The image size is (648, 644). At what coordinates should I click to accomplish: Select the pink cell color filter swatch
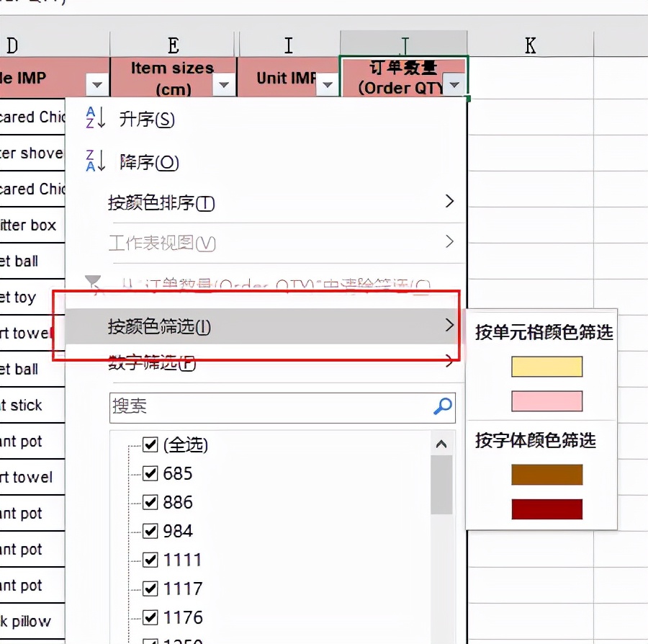(546, 401)
